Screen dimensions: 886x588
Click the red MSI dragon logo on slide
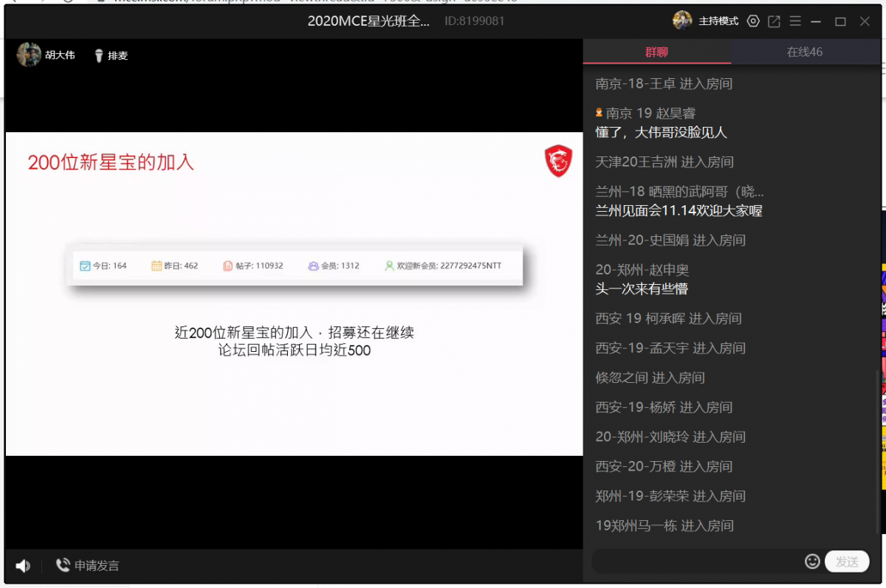point(558,161)
